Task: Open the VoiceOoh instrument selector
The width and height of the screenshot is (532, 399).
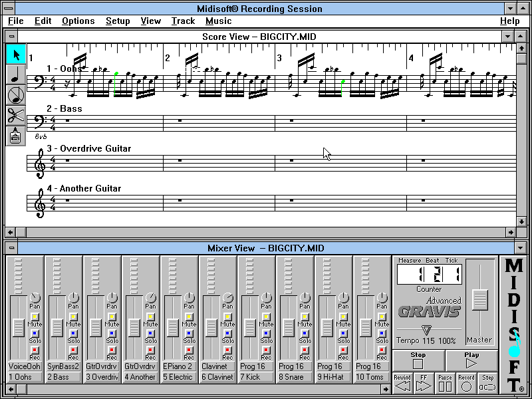Action: [25, 366]
